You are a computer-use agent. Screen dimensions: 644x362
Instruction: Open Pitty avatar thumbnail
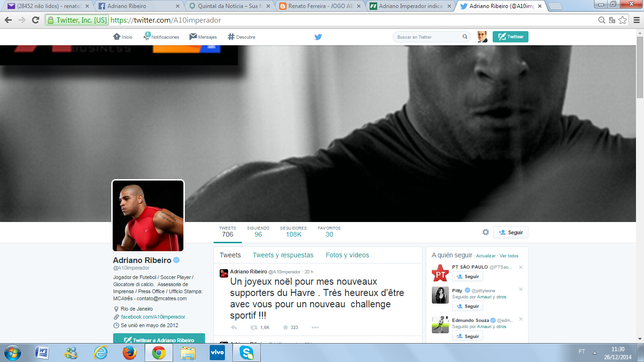click(x=440, y=295)
